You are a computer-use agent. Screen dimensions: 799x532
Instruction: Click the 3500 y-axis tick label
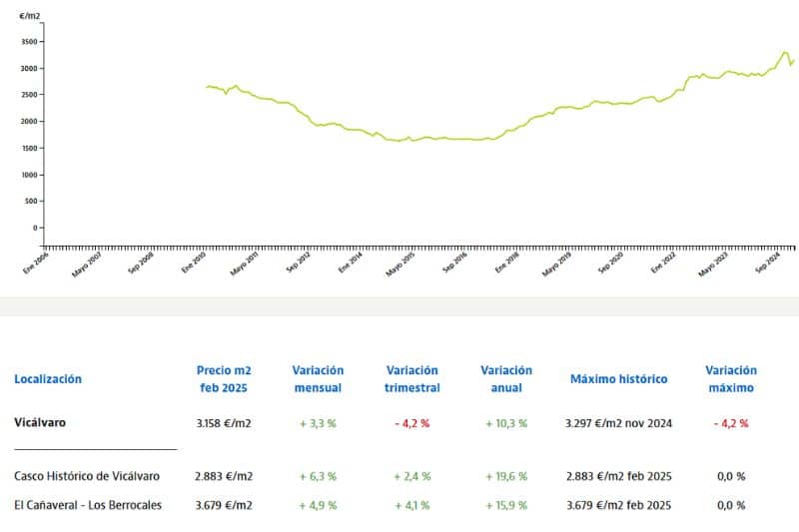click(x=29, y=42)
